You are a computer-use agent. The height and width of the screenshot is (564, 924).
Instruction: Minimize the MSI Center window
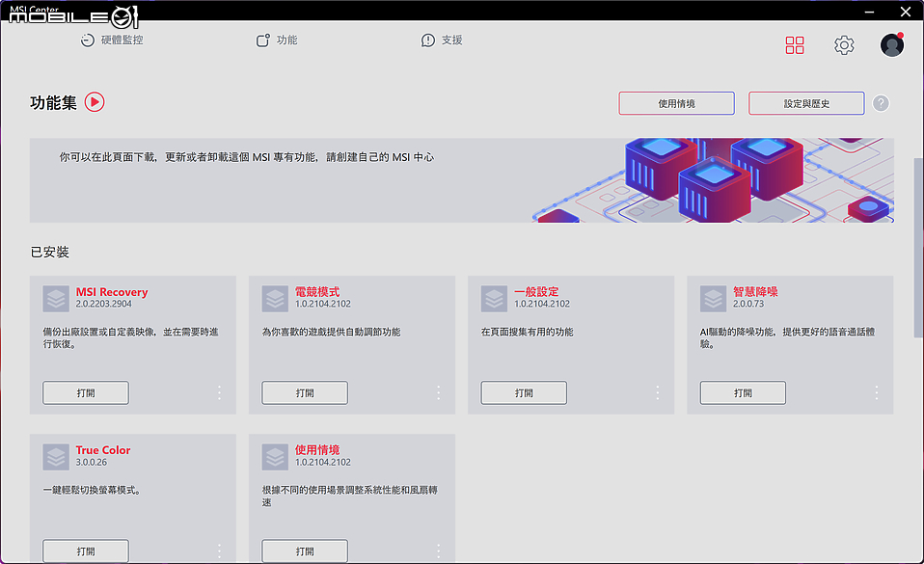[869, 12]
